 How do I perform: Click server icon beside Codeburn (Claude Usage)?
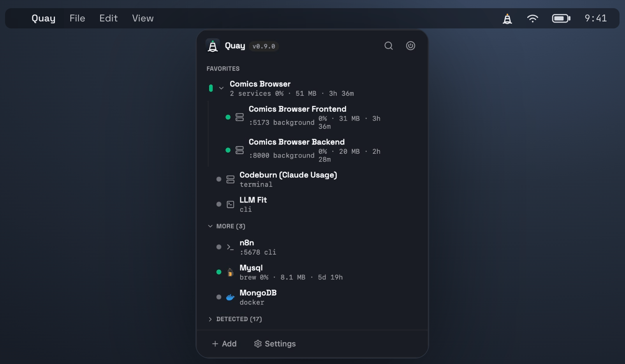click(230, 179)
